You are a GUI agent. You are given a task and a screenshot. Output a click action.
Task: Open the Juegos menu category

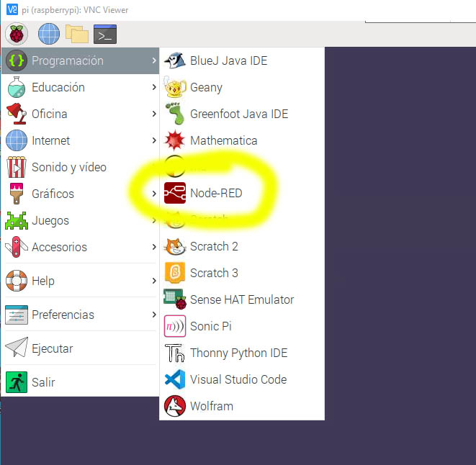(81, 220)
